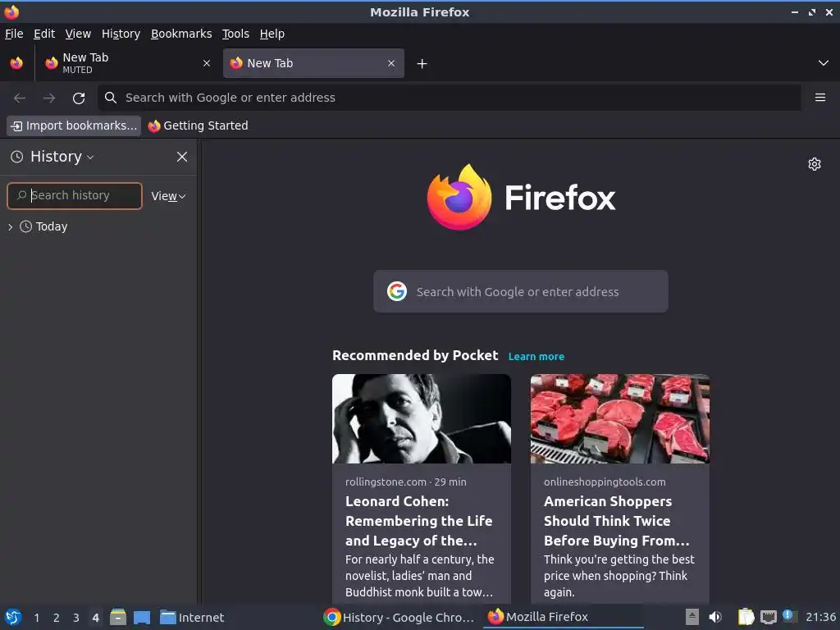This screenshot has height=630, width=840.
Task: Open the View sorting dropdown
Action: point(168,196)
